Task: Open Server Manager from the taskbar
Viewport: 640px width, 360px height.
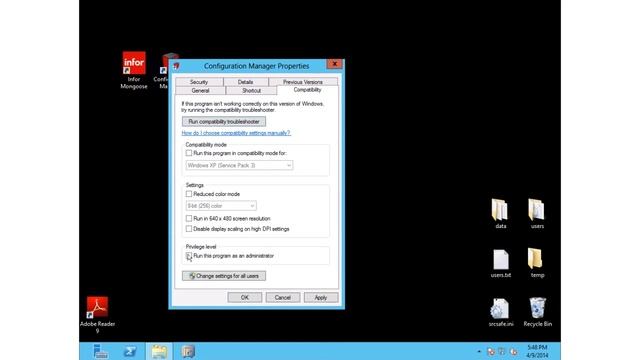Action: (x=100, y=351)
